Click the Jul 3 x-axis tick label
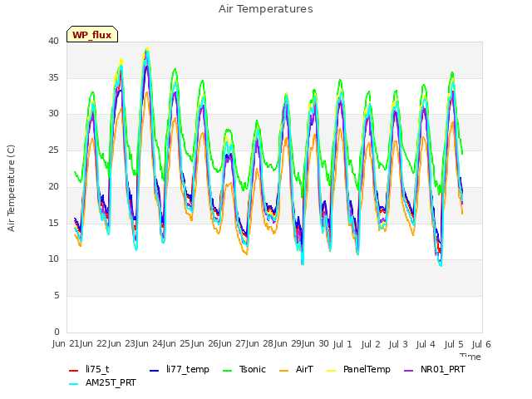This screenshot has height=399, width=532. point(398,344)
